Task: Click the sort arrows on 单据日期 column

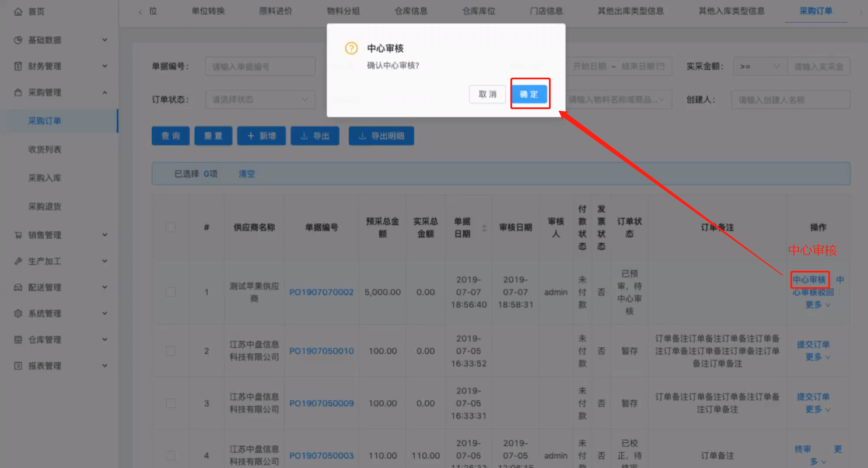Action: pos(484,228)
